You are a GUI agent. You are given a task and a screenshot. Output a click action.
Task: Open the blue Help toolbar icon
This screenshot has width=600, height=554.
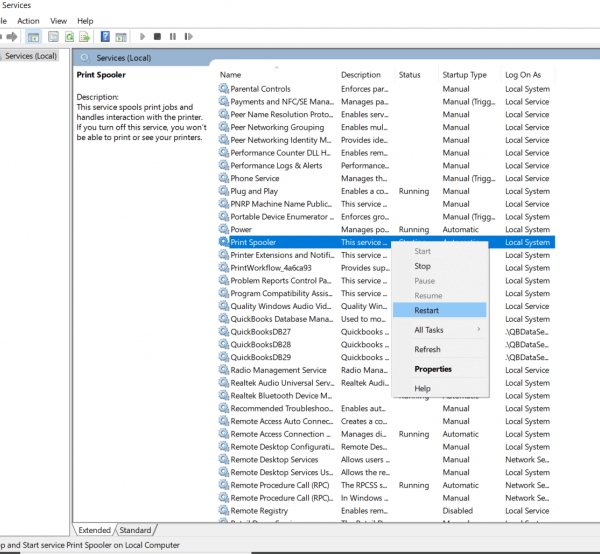pos(105,37)
